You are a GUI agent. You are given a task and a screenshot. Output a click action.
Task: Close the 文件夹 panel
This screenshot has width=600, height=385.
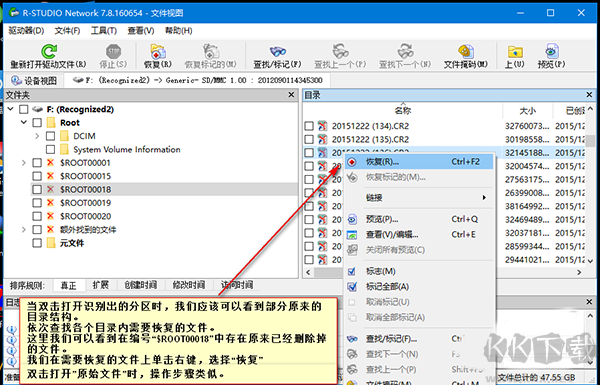coord(291,95)
